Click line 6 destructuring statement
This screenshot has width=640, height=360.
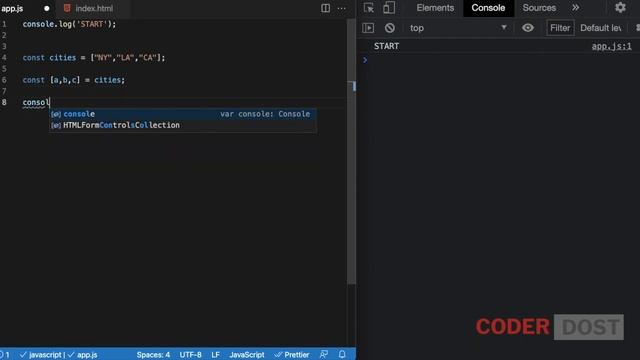(74, 80)
